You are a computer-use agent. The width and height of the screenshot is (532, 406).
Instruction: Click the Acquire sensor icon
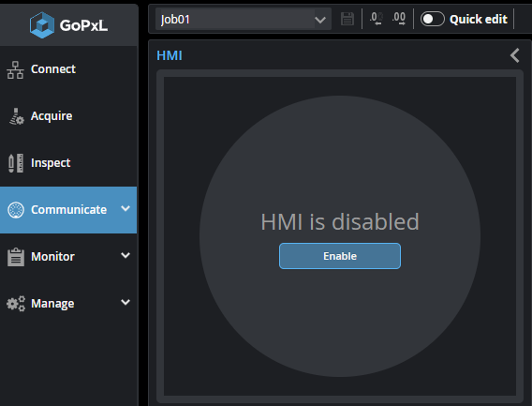coord(16,116)
